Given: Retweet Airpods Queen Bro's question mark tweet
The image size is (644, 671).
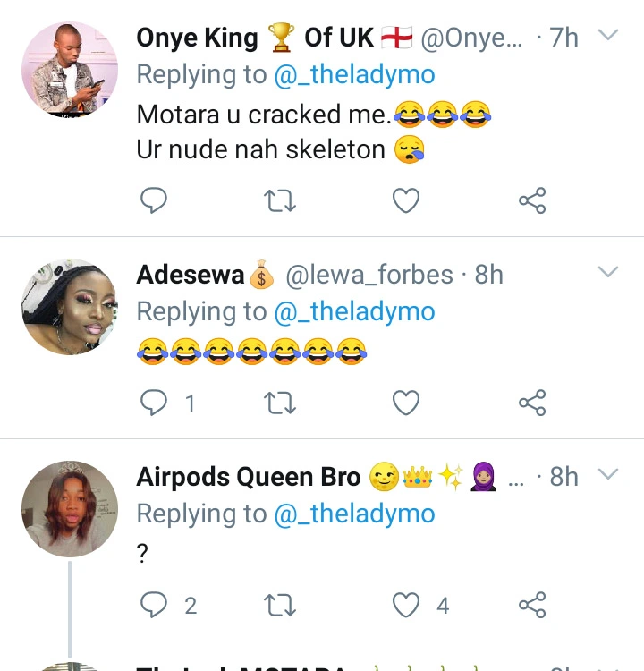Looking at the screenshot, I should [x=280, y=606].
